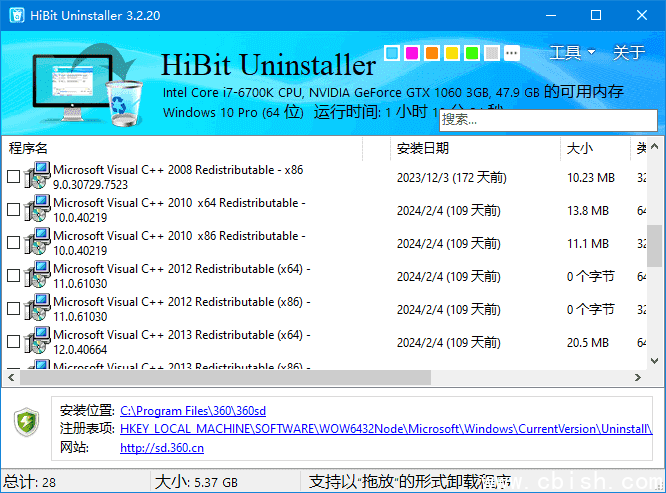The width and height of the screenshot is (666, 493).
Task: Click the Visual C++ 2010 x64 program icon
Action: point(37,210)
